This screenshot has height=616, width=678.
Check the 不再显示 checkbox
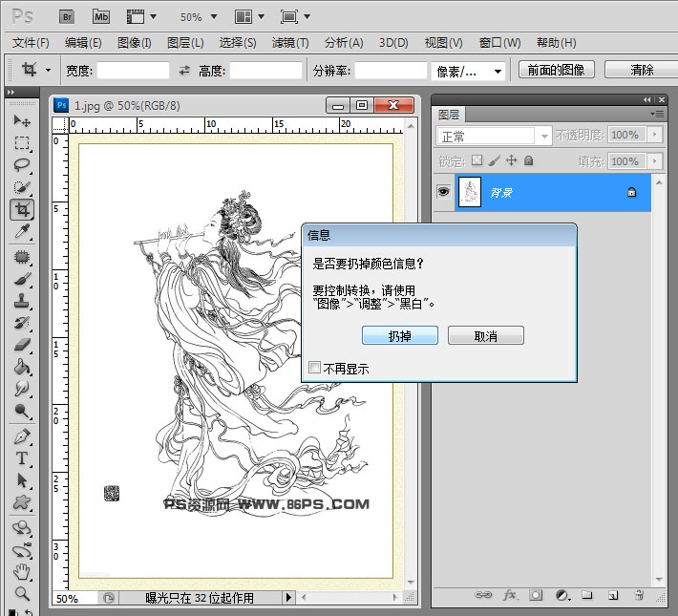(x=314, y=368)
